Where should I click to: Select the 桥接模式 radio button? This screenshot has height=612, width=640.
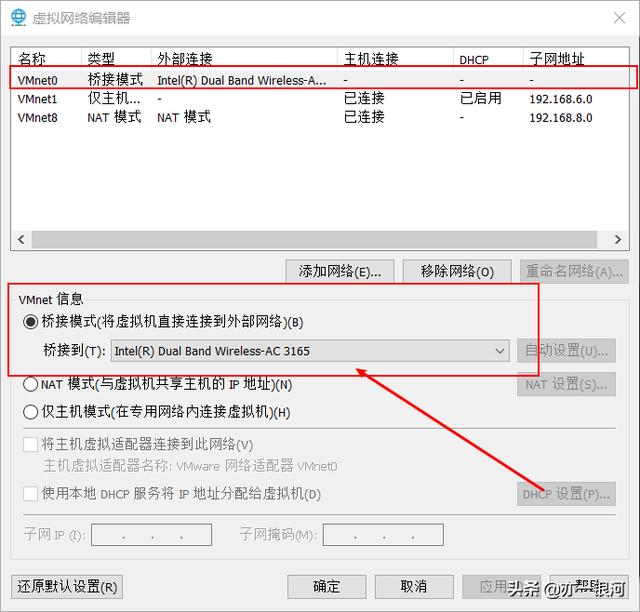coord(31,322)
